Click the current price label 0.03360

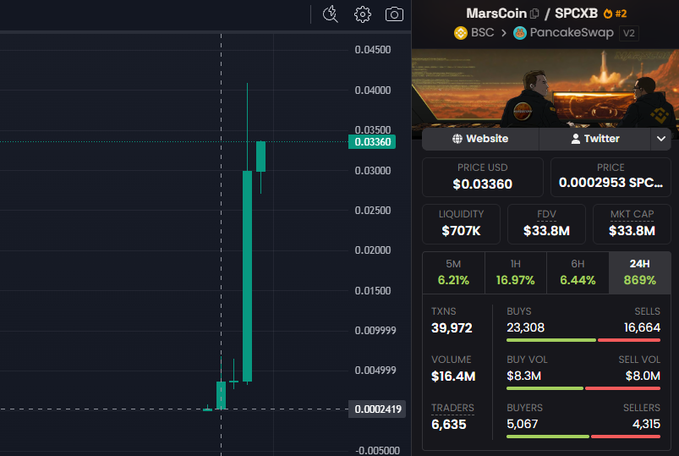372,142
